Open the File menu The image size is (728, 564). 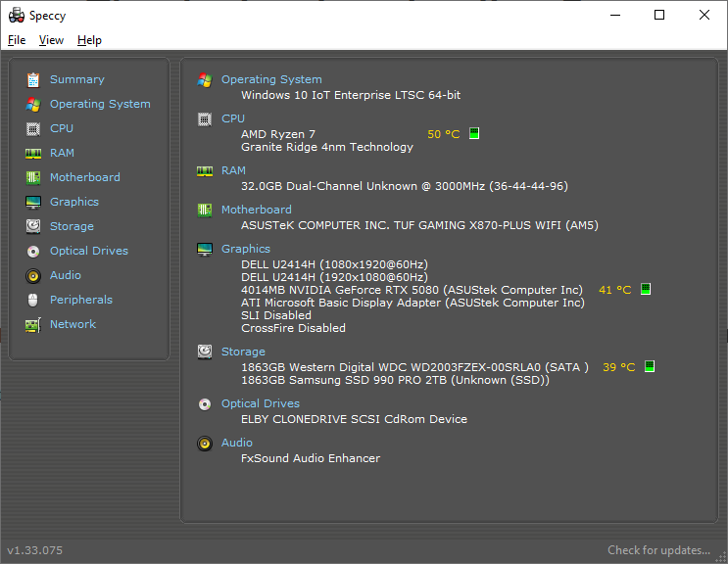pos(17,40)
